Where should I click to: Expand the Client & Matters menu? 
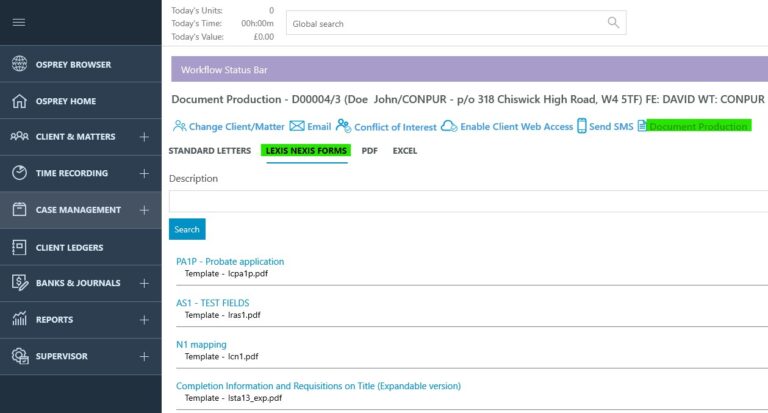point(144,137)
